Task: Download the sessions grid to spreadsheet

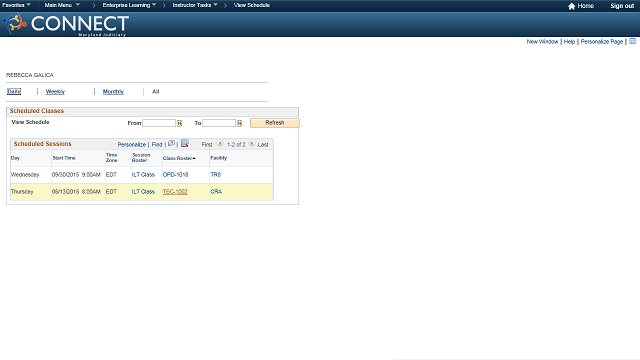Action: tap(184, 143)
